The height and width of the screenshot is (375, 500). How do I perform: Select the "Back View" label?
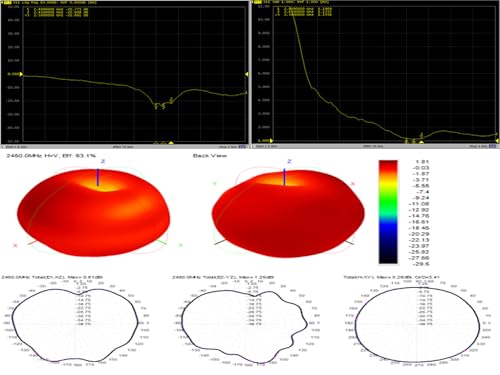[x=210, y=156]
